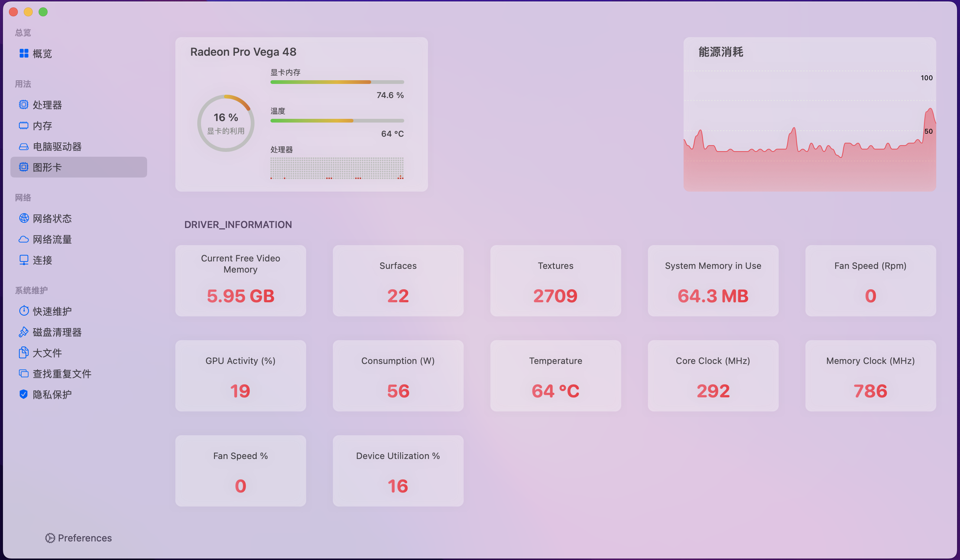Select the 概览 overview icon in sidebar
Screen dimensions: 960x560
24,53
